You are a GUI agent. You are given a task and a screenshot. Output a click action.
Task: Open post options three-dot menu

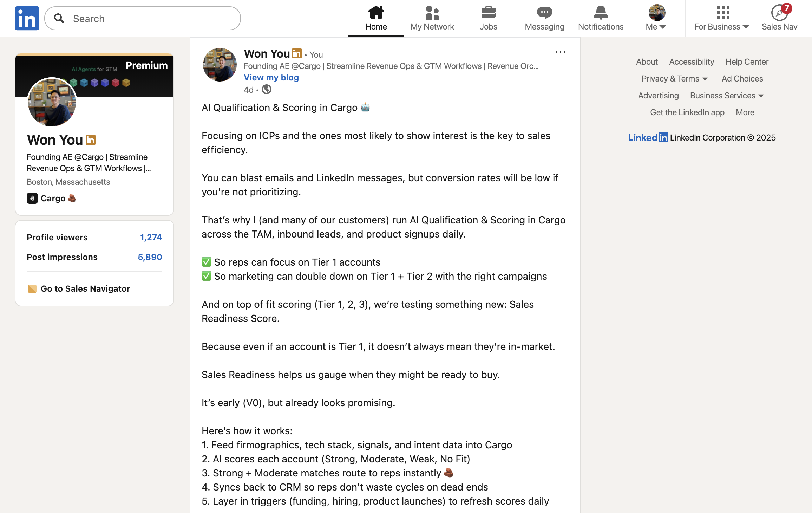560,52
